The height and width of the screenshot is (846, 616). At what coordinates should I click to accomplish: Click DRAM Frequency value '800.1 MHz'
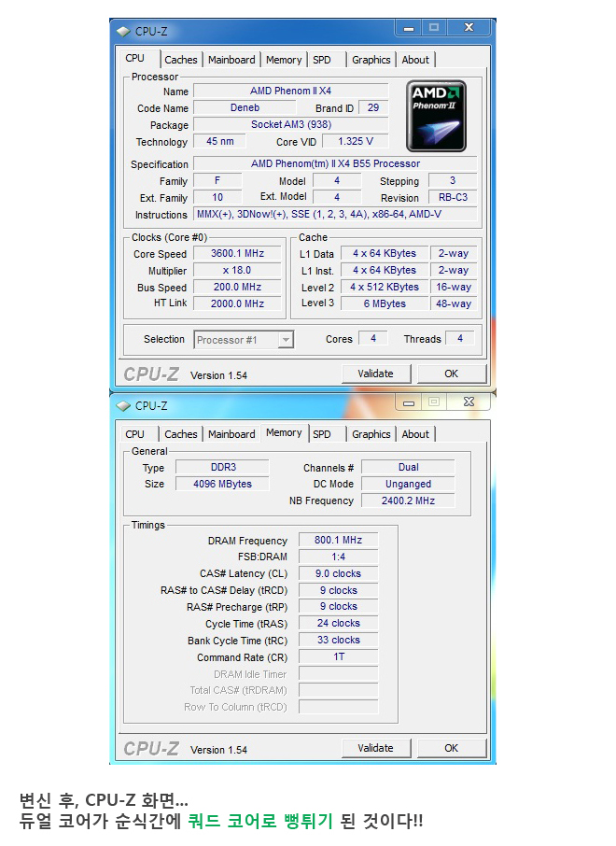point(338,540)
